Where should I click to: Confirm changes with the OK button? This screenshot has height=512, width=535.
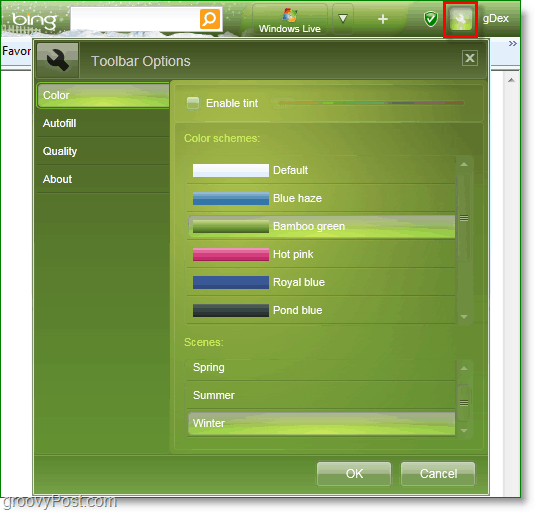[x=354, y=473]
